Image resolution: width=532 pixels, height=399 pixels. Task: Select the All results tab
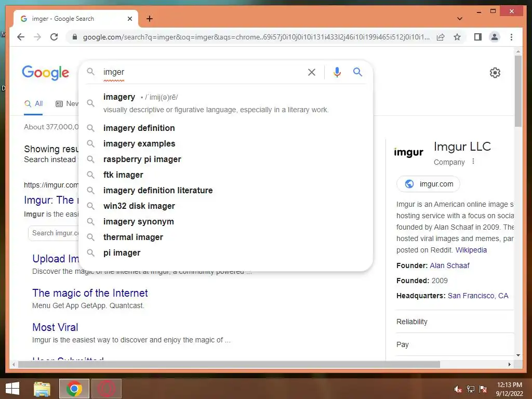tap(34, 103)
